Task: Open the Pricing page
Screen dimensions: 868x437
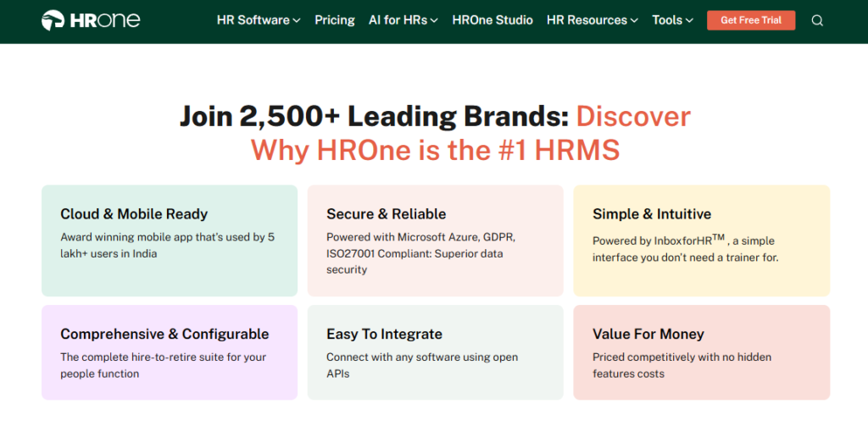Action: (334, 20)
